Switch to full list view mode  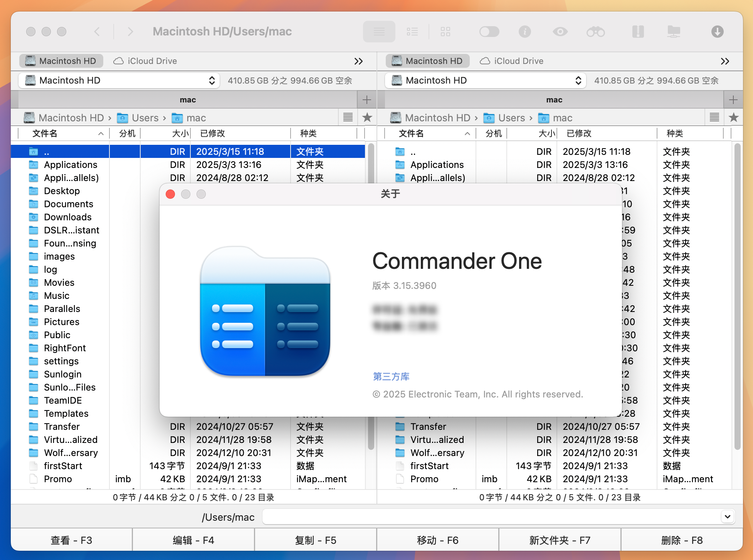(379, 32)
